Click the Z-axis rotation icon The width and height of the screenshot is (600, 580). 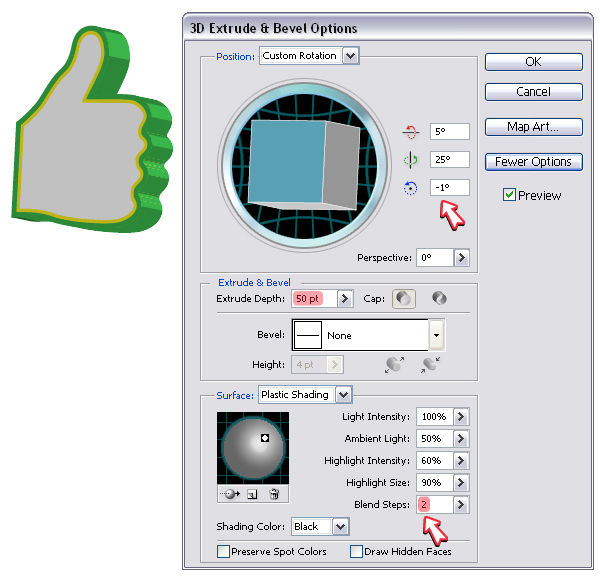coord(411,188)
